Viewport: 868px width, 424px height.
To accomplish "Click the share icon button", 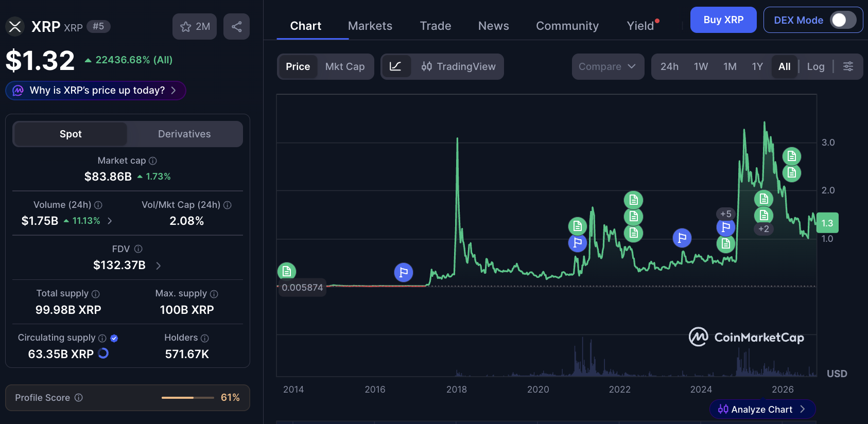I will (237, 27).
